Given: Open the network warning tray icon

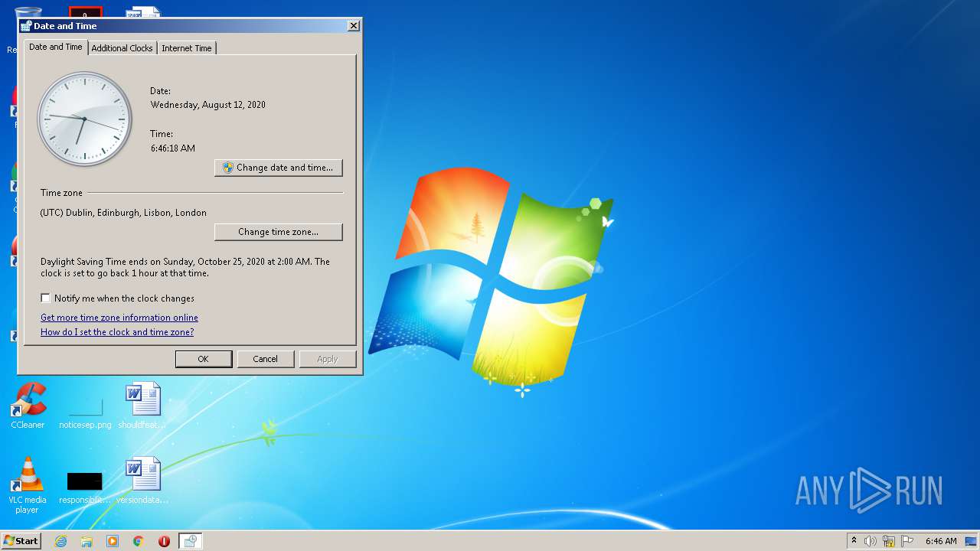Looking at the screenshot, I should 889,541.
